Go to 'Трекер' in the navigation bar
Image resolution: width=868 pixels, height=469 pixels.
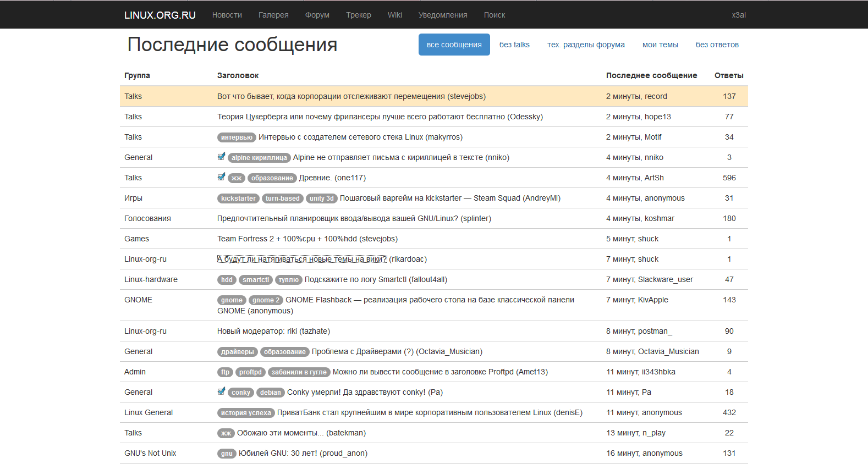click(359, 15)
